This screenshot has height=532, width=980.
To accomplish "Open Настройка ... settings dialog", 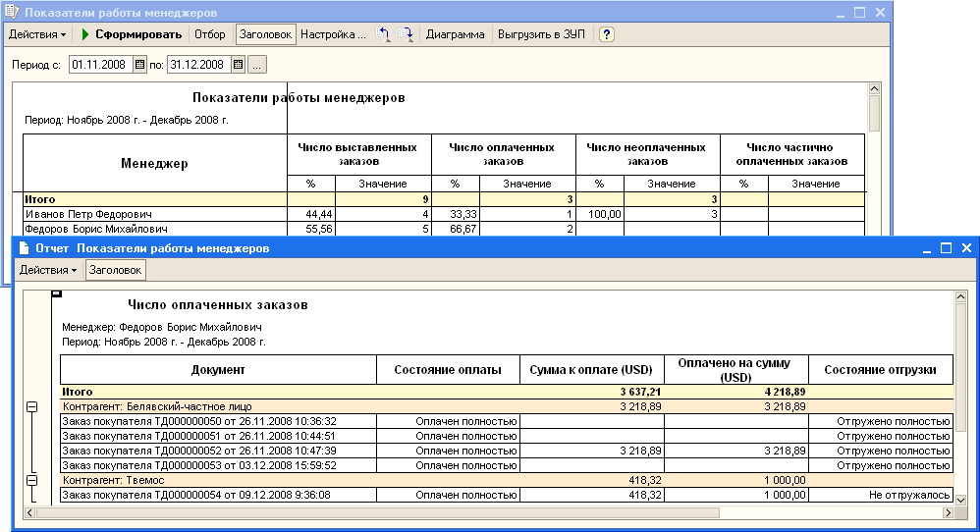I will click(333, 34).
